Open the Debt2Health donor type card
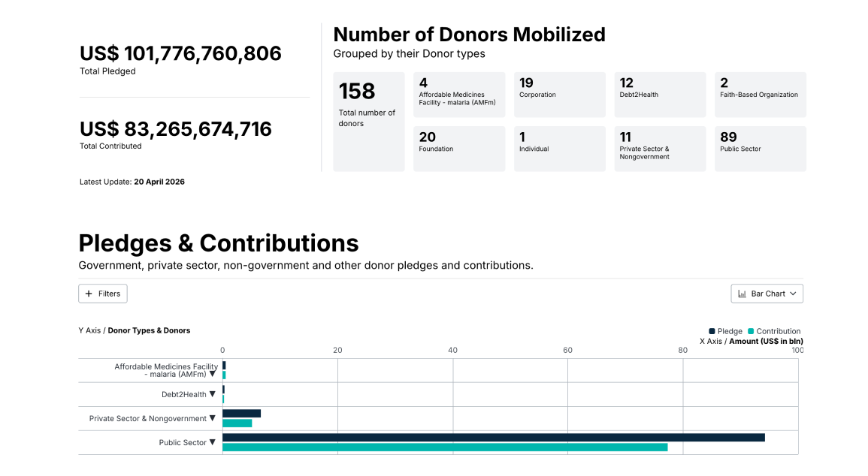 [660, 95]
